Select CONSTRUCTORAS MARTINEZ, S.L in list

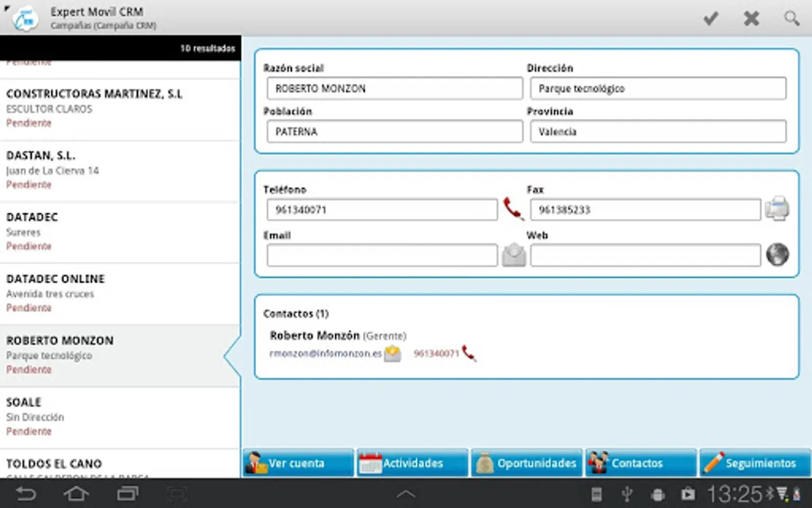point(120,110)
